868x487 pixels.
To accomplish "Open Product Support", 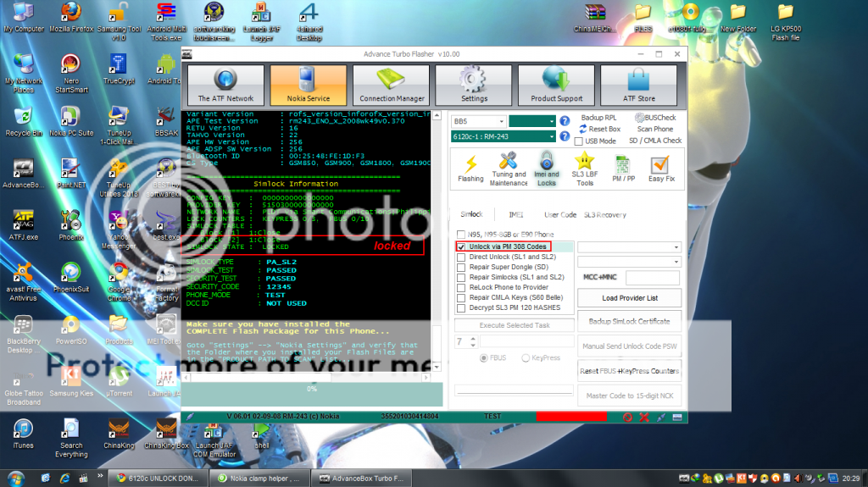I will [x=556, y=85].
